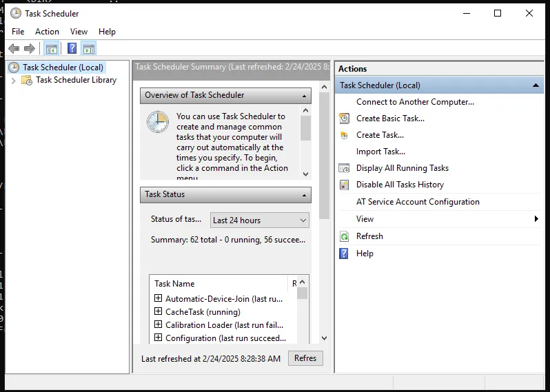Toggle the Show/Hide Console Tree toolbar icon
The image size is (550, 392).
(51, 48)
